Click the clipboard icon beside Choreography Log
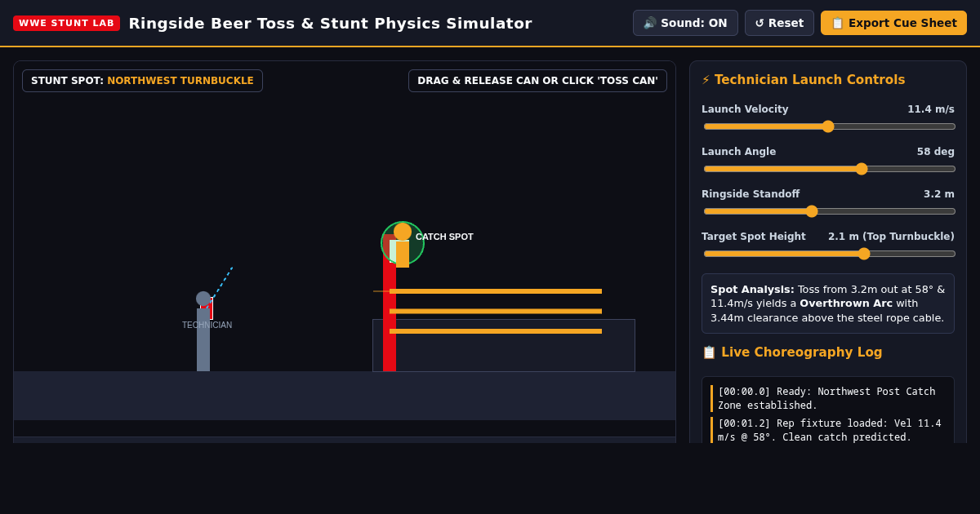 (709, 352)
